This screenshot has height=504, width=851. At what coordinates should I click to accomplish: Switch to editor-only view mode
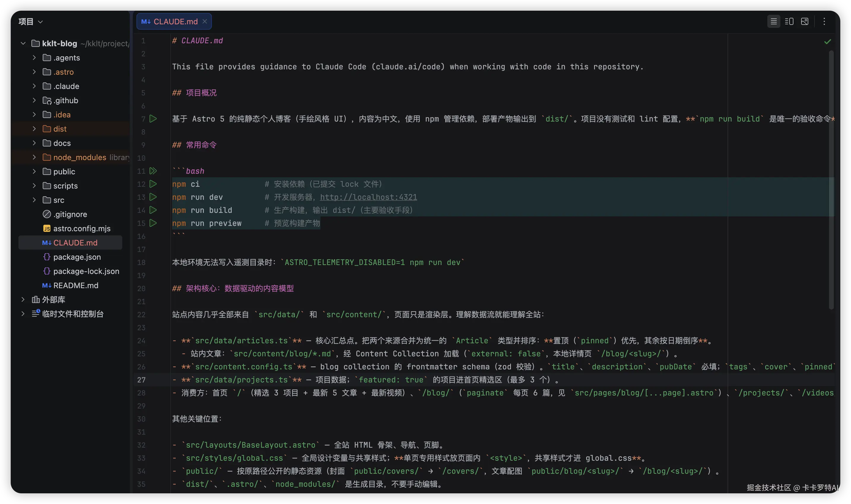[x=774, y=21]
